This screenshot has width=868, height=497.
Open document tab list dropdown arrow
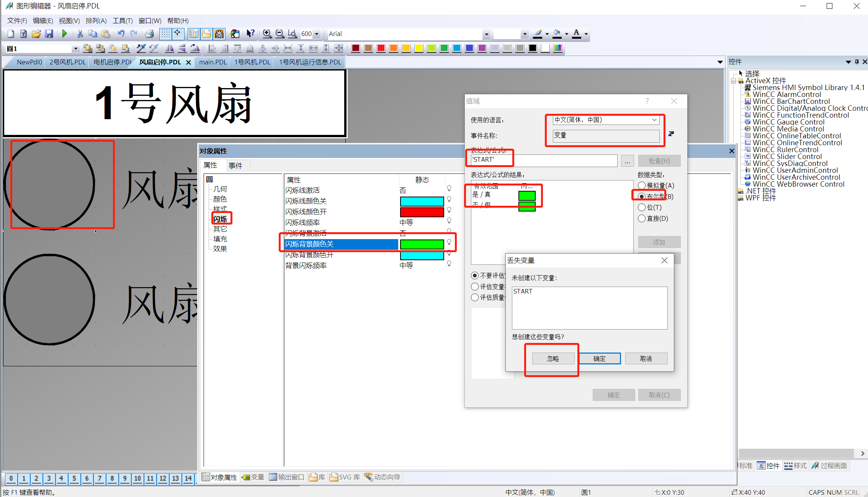(x=720, y=62)
